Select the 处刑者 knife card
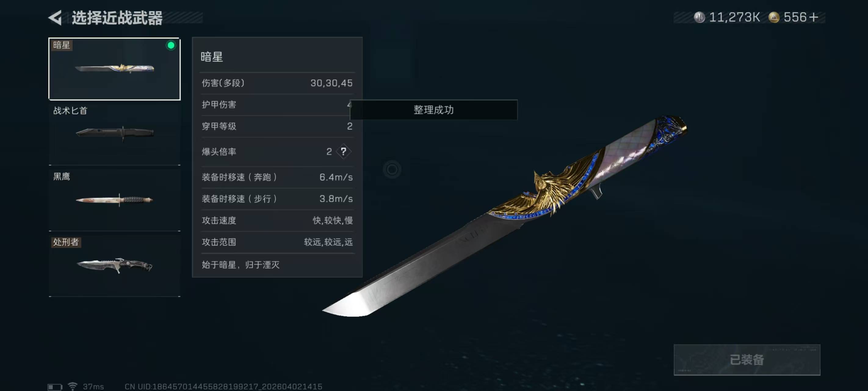The width and height of the screenshot is (868, 391). (x=114, y=266)
